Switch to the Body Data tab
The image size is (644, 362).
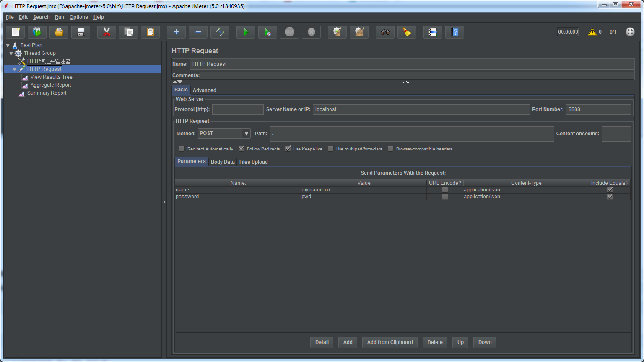point(223,162)
